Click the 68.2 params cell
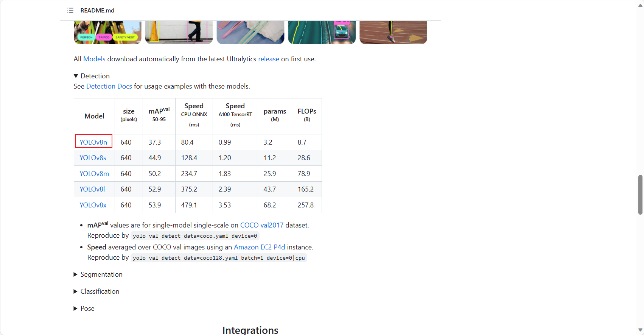This screenshot has width=644, height=335. click(x=275, y=205)
